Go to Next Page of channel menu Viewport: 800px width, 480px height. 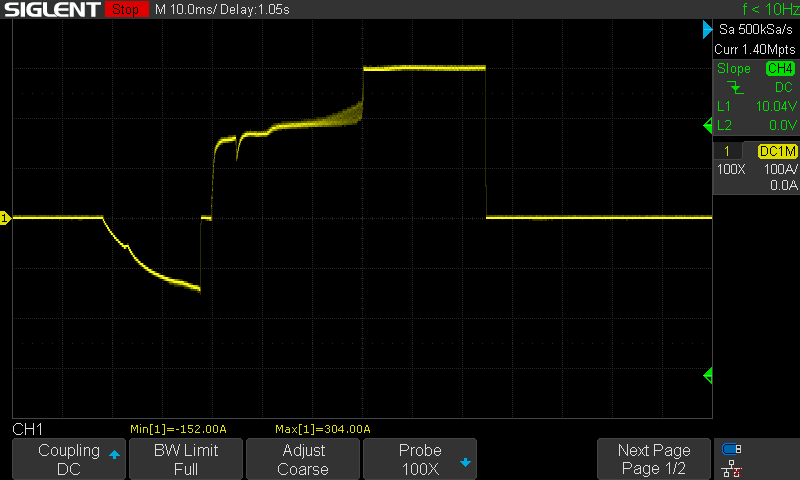click(653, 459)
